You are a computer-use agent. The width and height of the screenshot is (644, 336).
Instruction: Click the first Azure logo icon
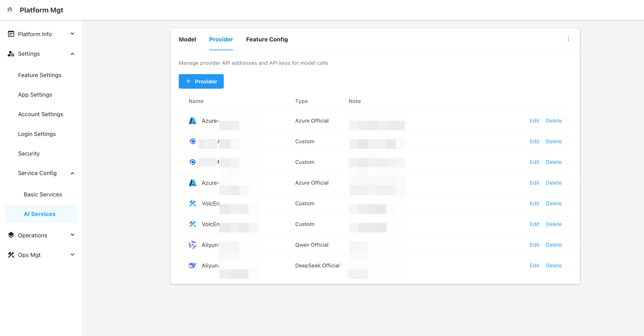(x=192, y=121)
